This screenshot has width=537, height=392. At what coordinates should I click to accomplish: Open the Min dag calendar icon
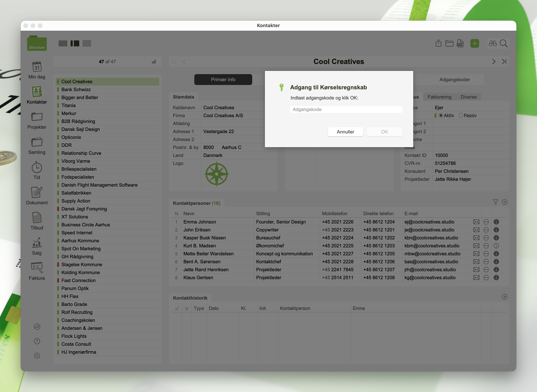point(37,67)
